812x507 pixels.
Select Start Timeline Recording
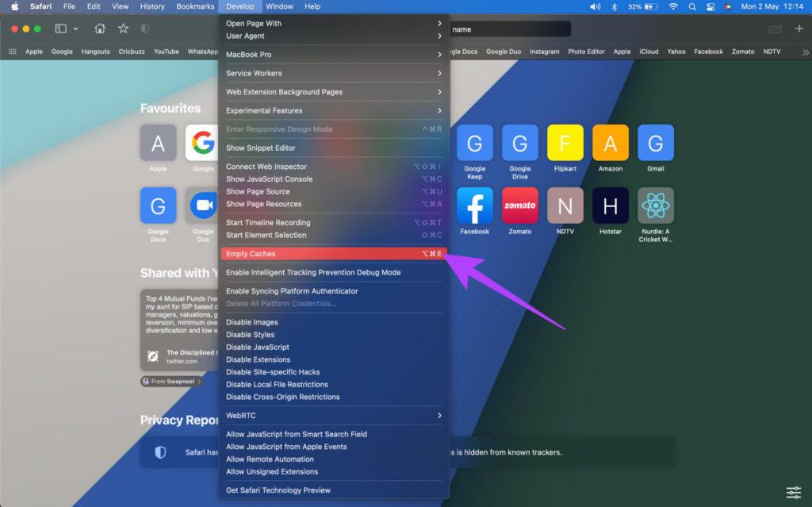(334, 222)
